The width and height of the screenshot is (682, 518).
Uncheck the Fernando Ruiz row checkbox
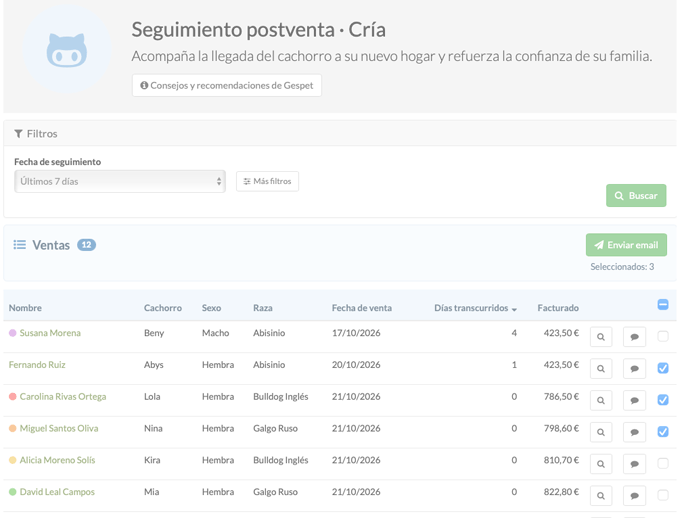point(663,368)
